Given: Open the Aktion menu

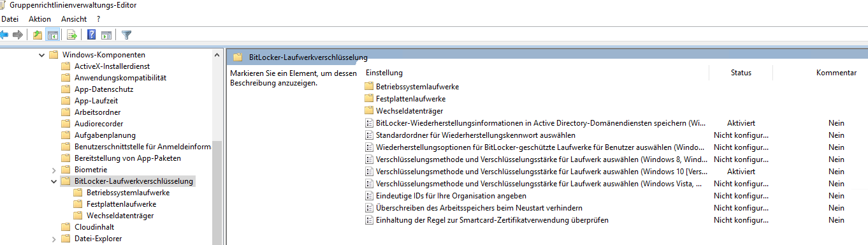Looking at the screenshot, I should pos(40,19).
